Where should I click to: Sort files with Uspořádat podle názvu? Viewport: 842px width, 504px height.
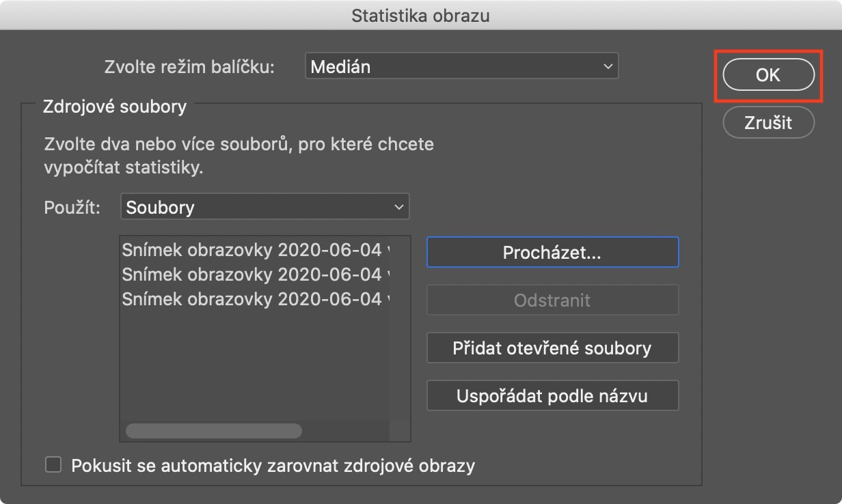tap(552, 396)
